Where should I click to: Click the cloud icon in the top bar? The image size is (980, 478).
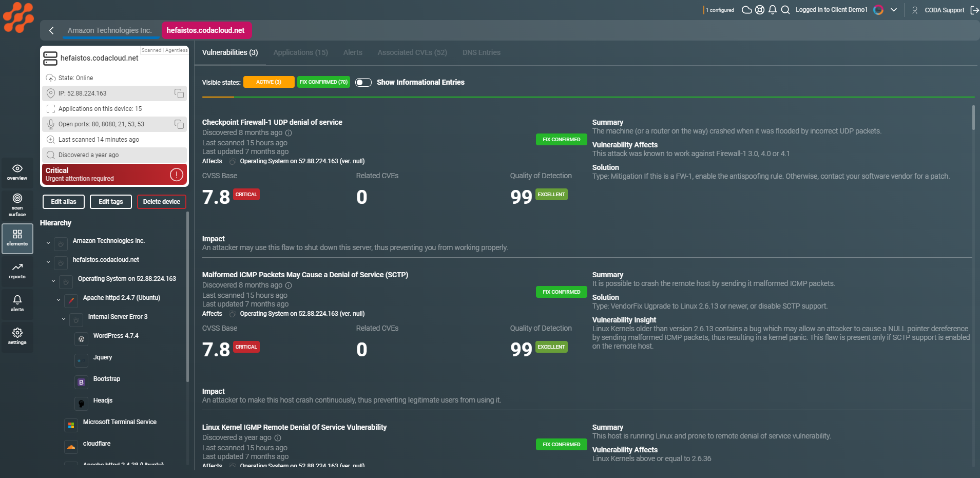click(747, 9)
